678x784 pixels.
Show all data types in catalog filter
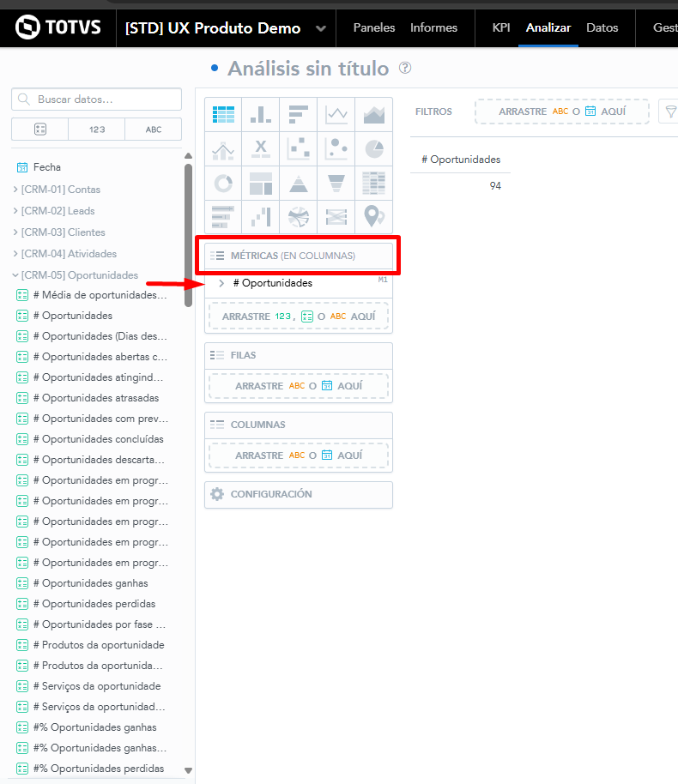tap(40, 130)
